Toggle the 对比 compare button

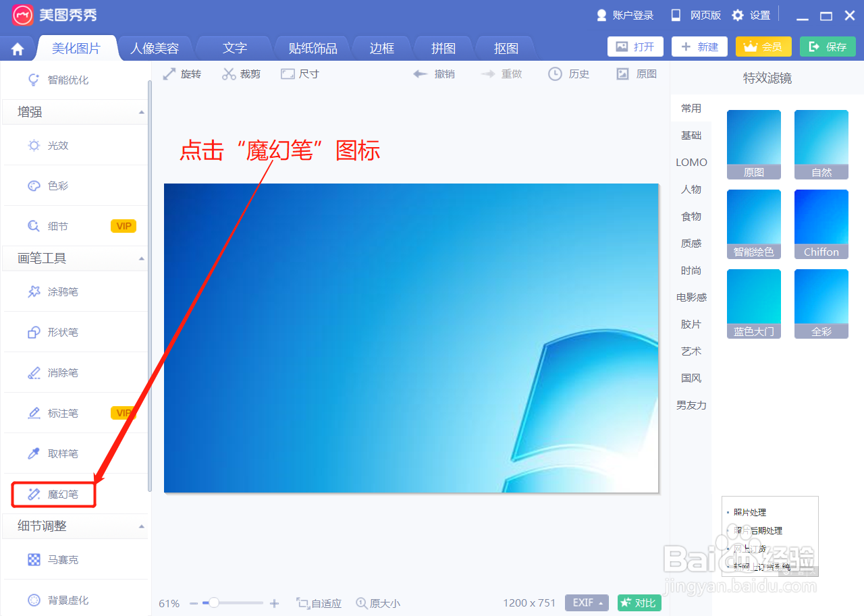tap(639, 603)
